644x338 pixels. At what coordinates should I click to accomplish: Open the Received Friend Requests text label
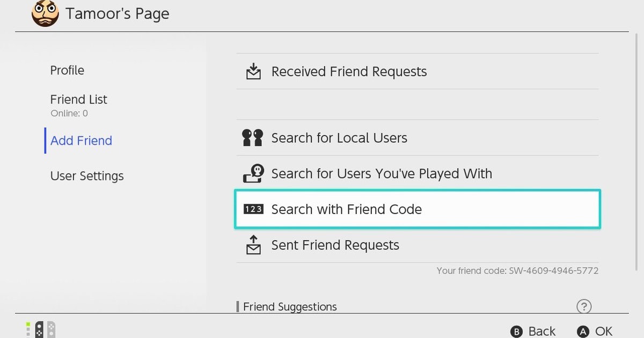349,72
